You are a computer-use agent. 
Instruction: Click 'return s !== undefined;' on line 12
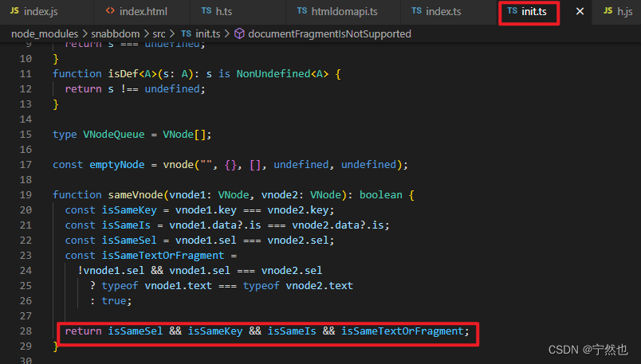pos(136,89)
